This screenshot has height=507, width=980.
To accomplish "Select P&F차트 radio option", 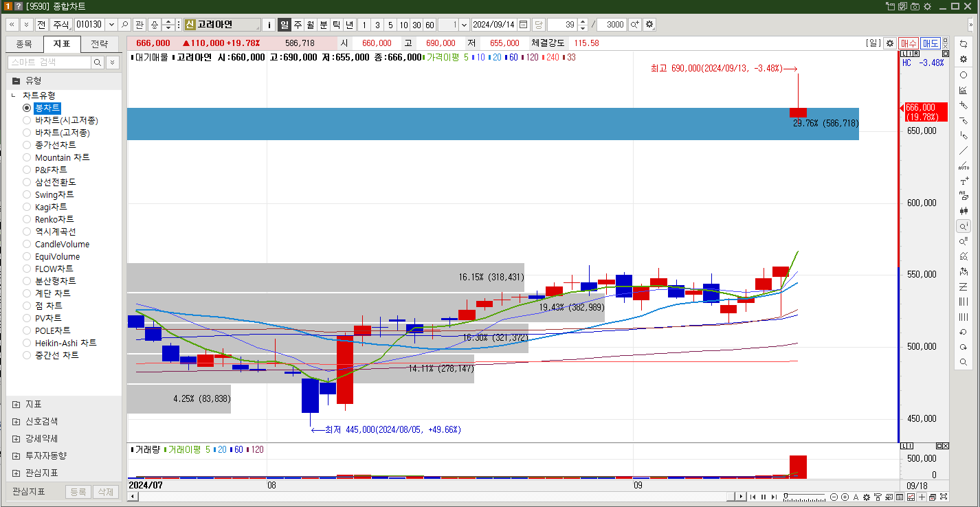I will [x=27, y=170].
